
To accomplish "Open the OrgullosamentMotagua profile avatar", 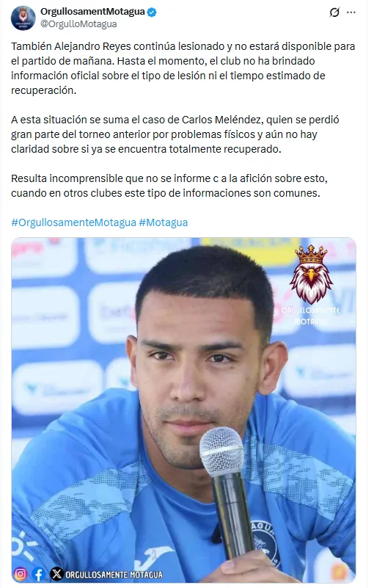I will (23, 18).
